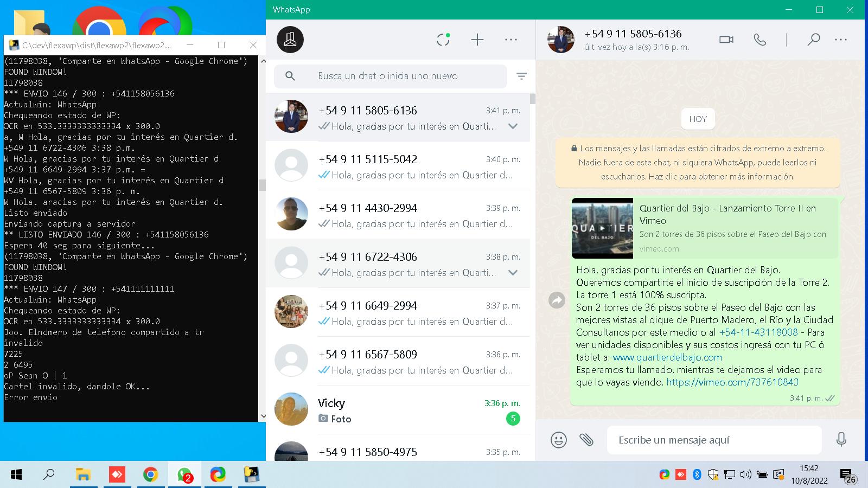Start a new chat with plus icon
Image resolution: width=868 pixels, height=488 pixels.
click(477, 40)
